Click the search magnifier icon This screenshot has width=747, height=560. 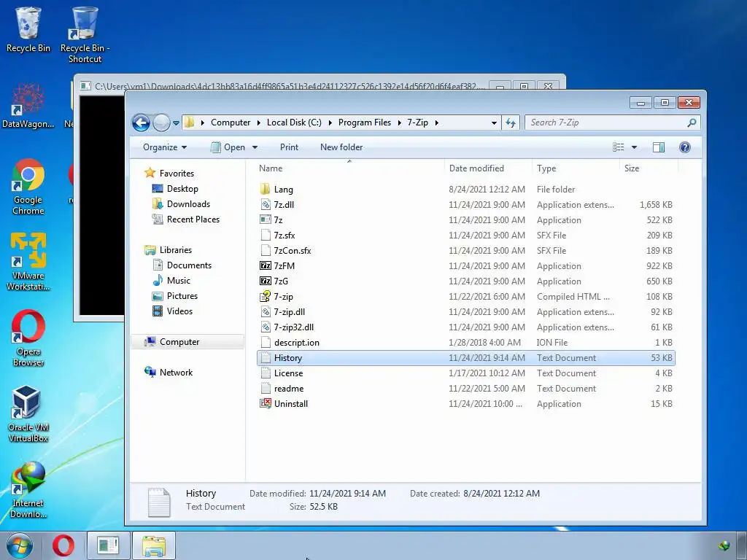[x=692, y=122]
